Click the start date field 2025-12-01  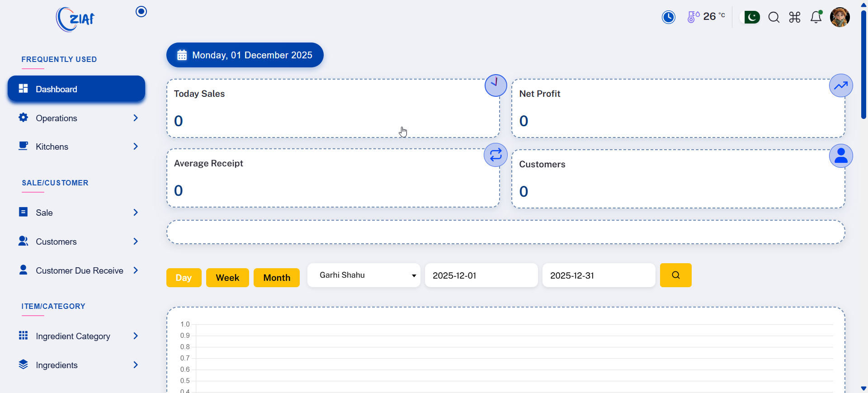click(x=481, y=275)
